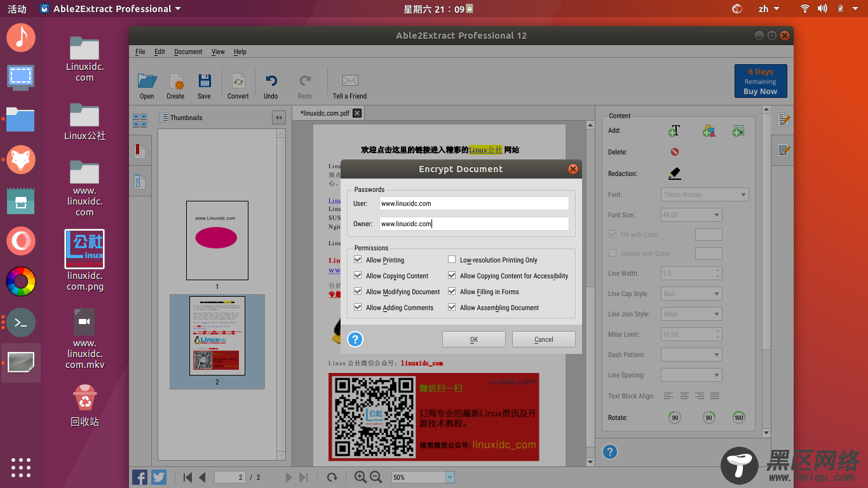This screenshot has width=868, height=488.
Task: Toggle Allow Filling in Forms
Action: coord(452,291)
